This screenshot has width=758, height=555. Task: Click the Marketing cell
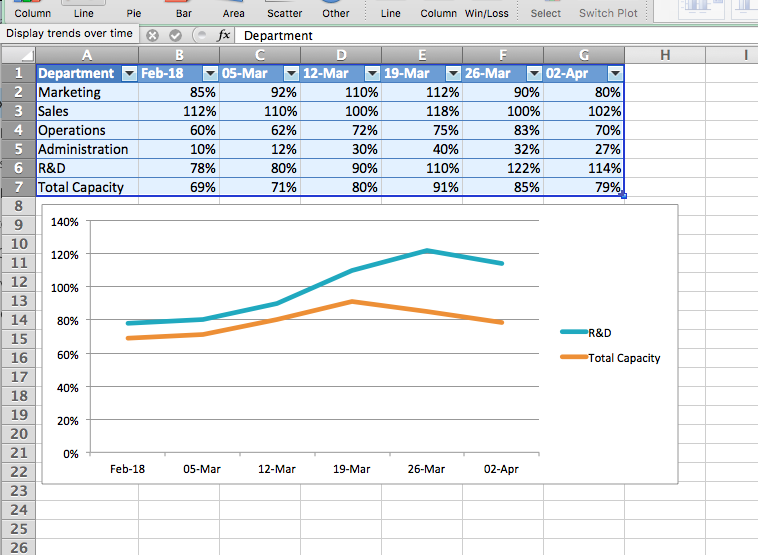point(87,92)
